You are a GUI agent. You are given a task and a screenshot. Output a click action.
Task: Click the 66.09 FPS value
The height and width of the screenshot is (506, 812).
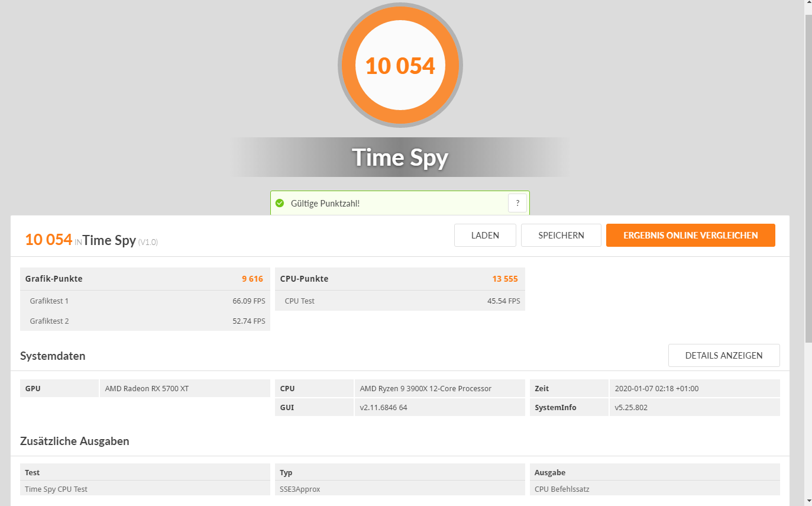click(x=249, y=301)
